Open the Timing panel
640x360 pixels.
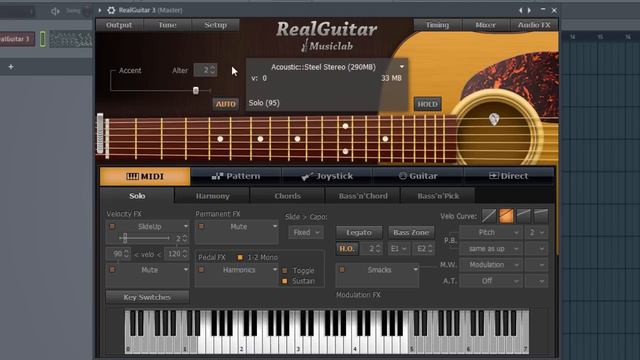tap(437, 25)
